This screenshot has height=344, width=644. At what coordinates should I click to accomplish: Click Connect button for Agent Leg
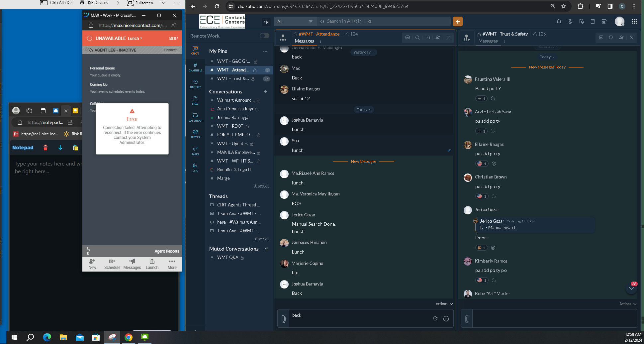click(x=170, y=50)
